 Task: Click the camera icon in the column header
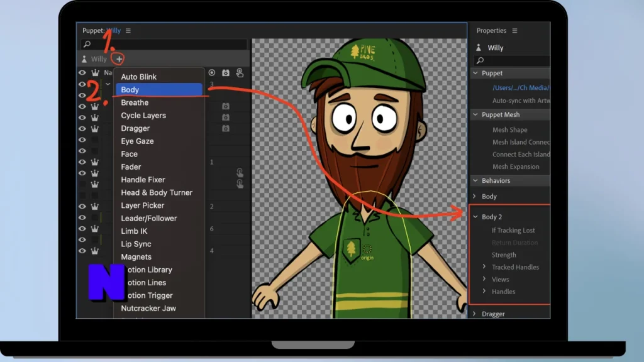(x=226, y=73)
